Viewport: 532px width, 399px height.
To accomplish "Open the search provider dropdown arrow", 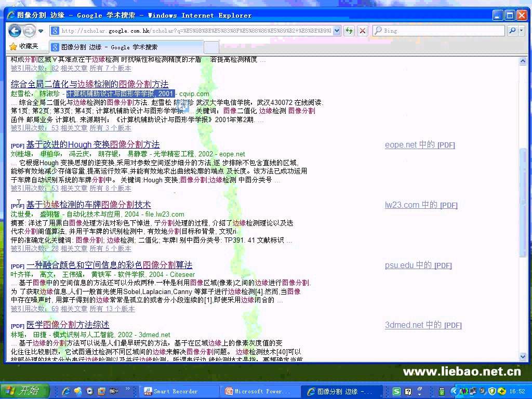I will (522, 31).
